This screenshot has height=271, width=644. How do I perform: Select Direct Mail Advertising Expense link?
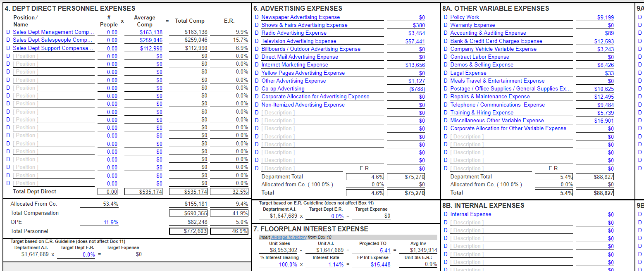(x=300, y=57)
